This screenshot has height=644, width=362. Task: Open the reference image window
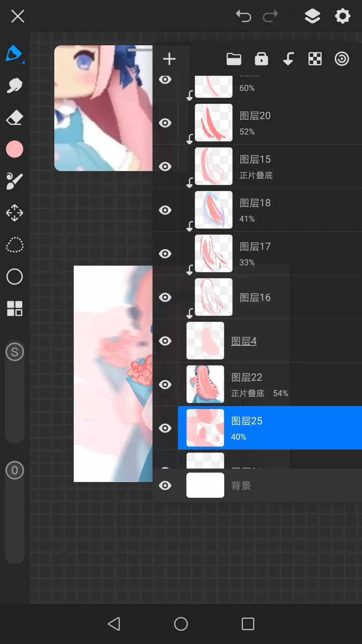point(103,108)
